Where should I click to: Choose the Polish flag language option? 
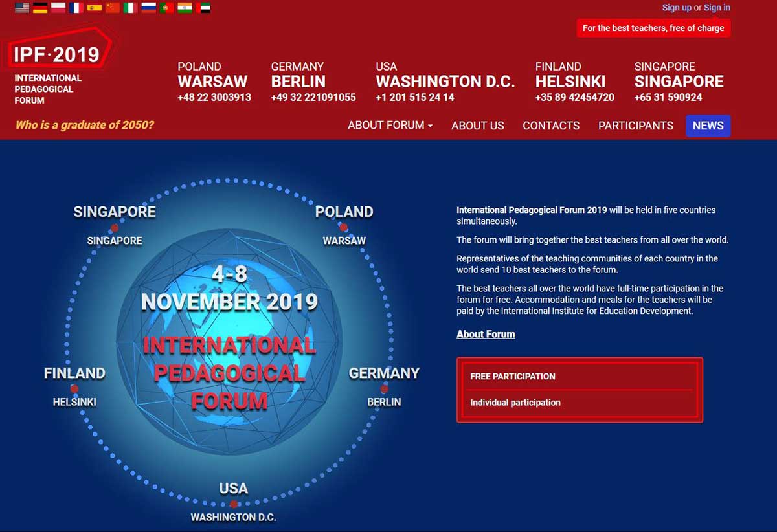(x=58, y=8)
